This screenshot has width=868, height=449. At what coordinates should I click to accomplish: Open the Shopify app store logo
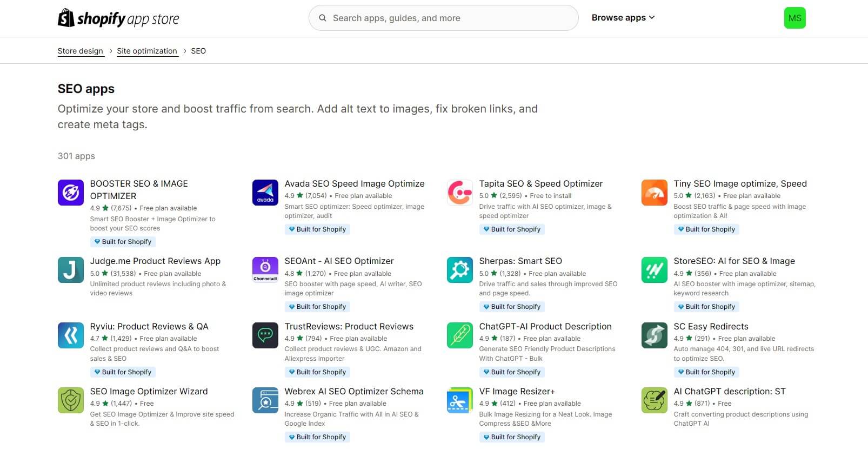point(118,18)
